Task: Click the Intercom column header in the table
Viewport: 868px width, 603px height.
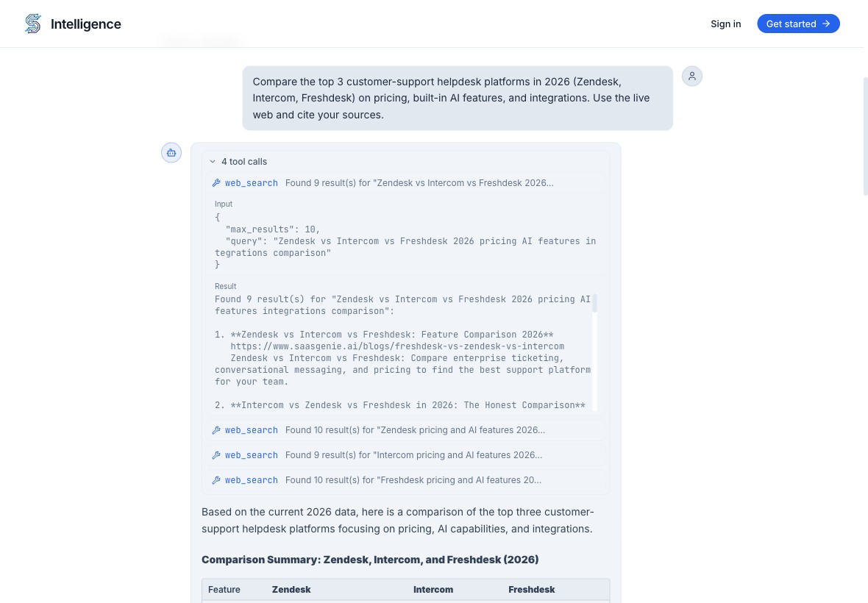Action: point(433,590)
